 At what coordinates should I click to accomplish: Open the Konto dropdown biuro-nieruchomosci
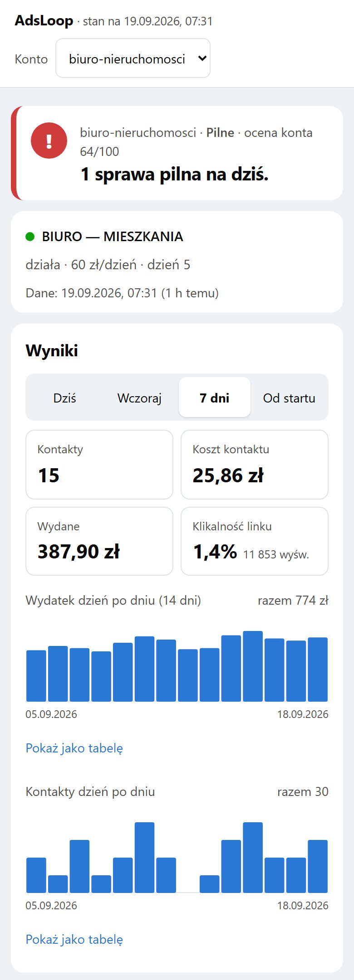pos(133,58)
